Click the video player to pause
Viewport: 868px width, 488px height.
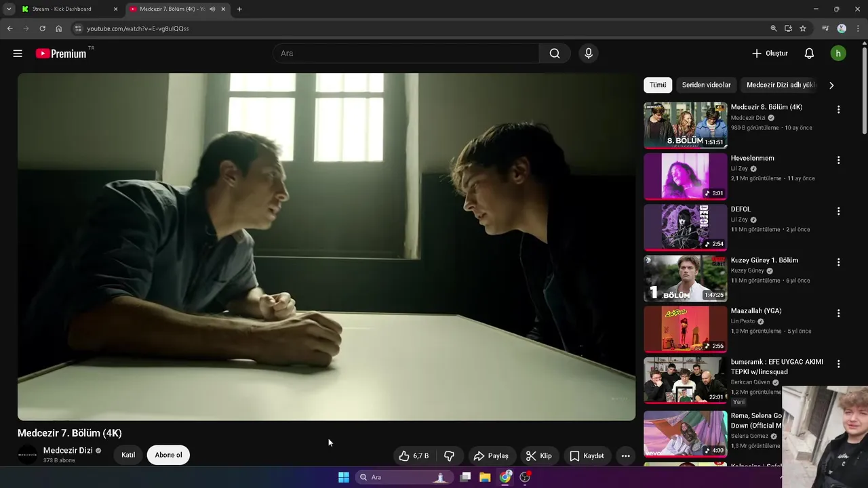pos(326,247)
